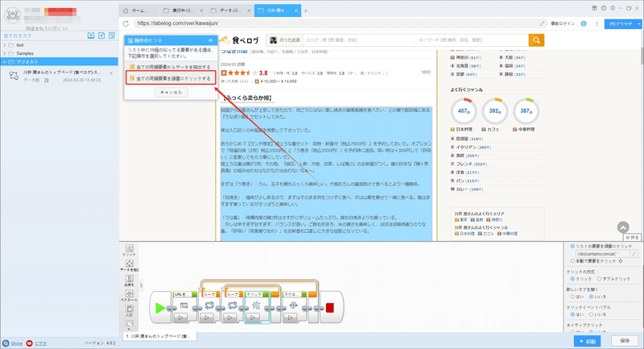644x349 pixels.
Task: Add the 入力 input action
Action: [129, 311]
